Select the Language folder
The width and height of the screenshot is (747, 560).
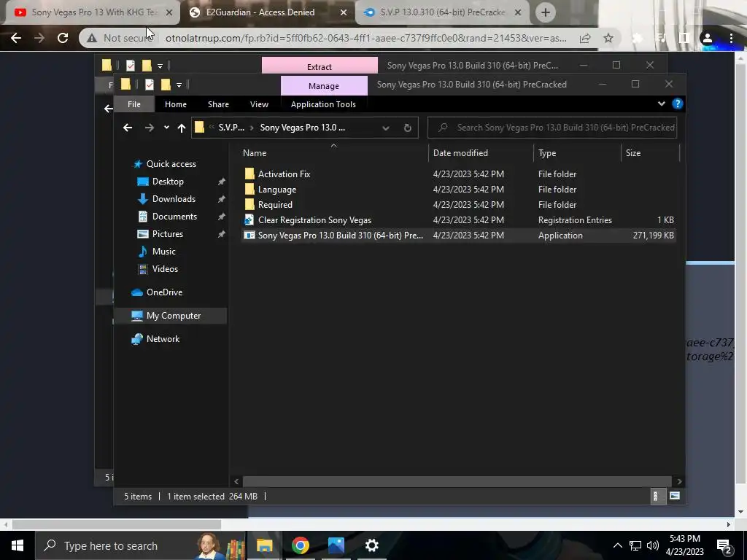click(276, 190)
